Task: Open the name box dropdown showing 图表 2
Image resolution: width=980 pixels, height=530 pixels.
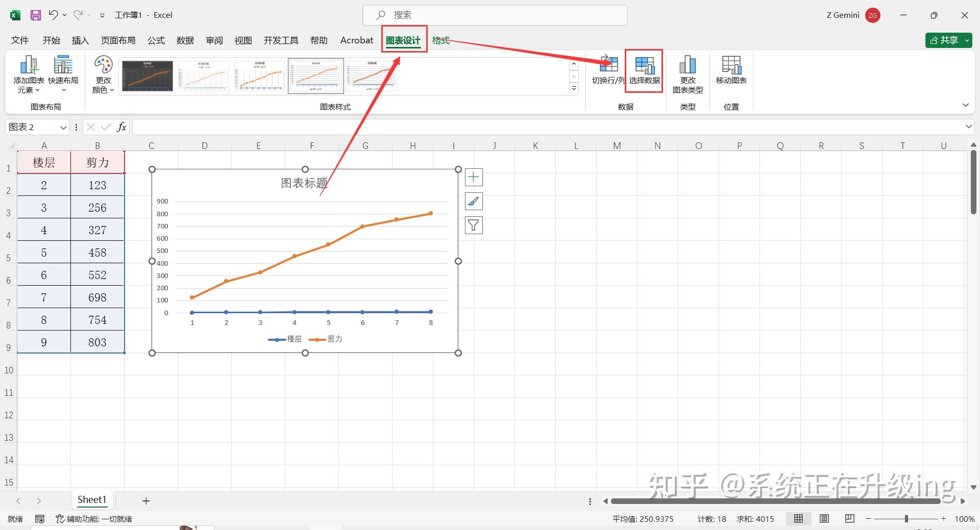Action: (63, 127)
